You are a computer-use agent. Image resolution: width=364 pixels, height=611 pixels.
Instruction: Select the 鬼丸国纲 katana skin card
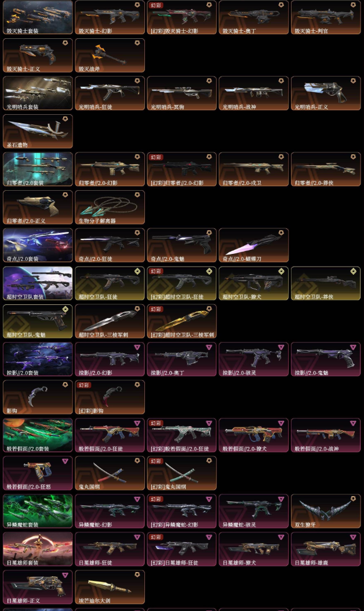[x=110, y=473]
